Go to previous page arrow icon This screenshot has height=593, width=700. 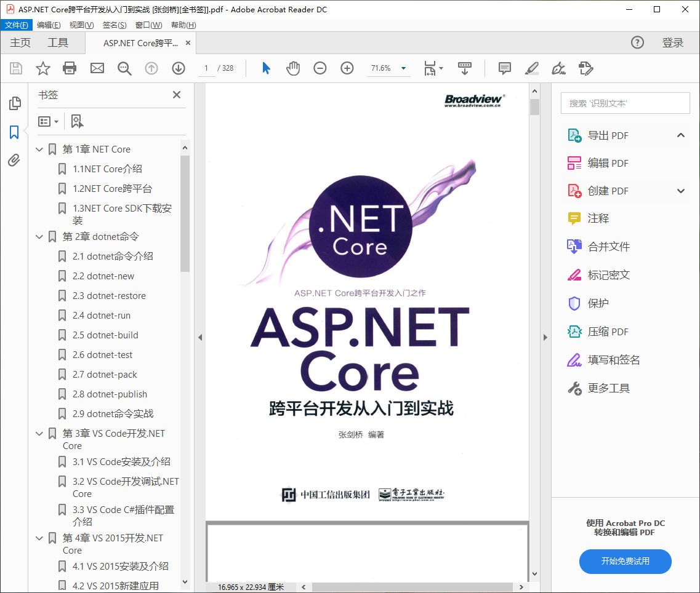[x=151, y=68]
